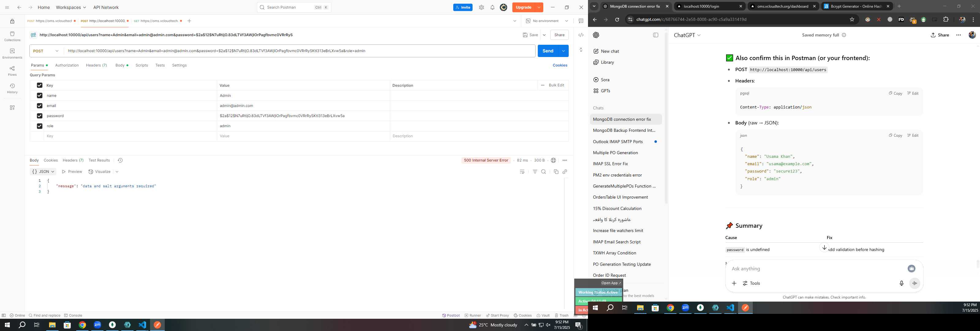Start ChatGPT voice mode icon
The image size is (980, 331).
point(914,283)
